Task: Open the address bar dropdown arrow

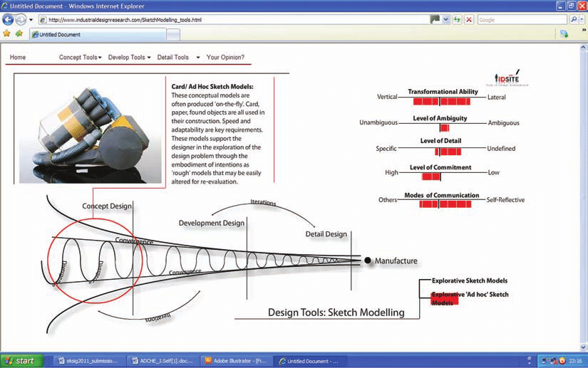Action: click(445, 20)
